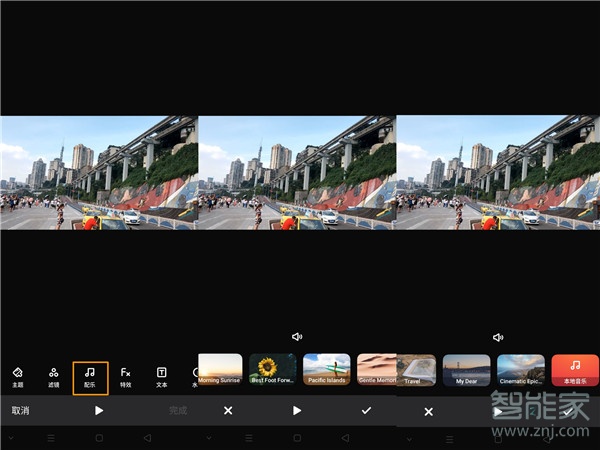Choose the Morning Sunrise music track

point(220,369)
